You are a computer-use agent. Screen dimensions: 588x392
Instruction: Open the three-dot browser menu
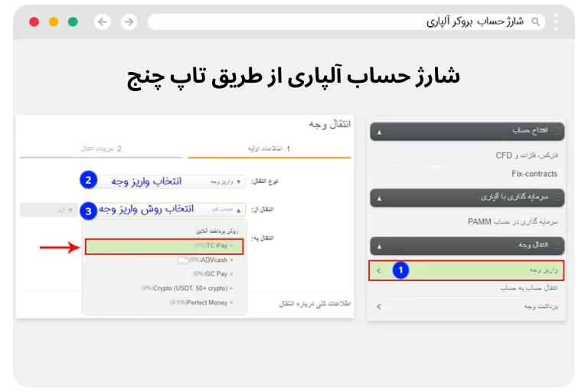[x=556, y=21]
